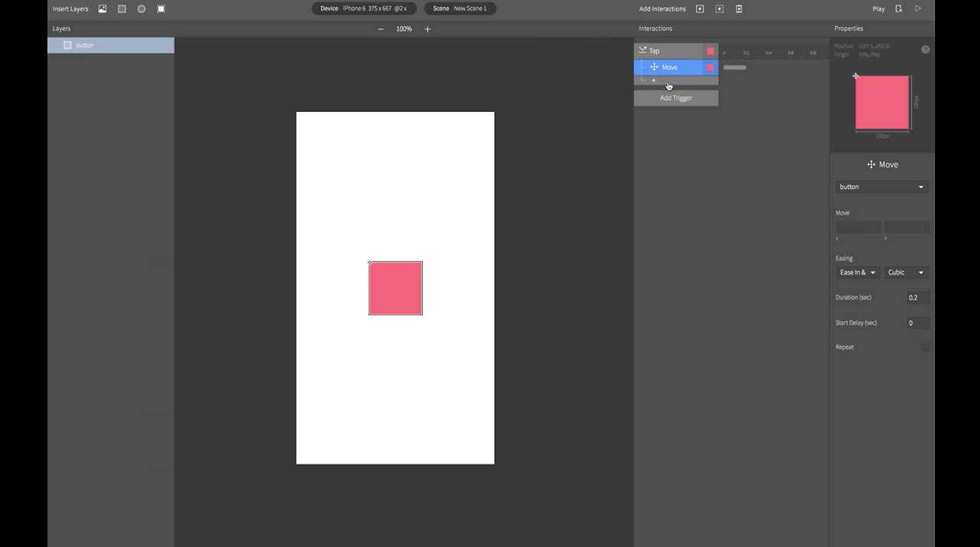This screenshot has width=980, height=547.
Task: Click the pink preview square in Properties
Action: [x=882, y=103]
